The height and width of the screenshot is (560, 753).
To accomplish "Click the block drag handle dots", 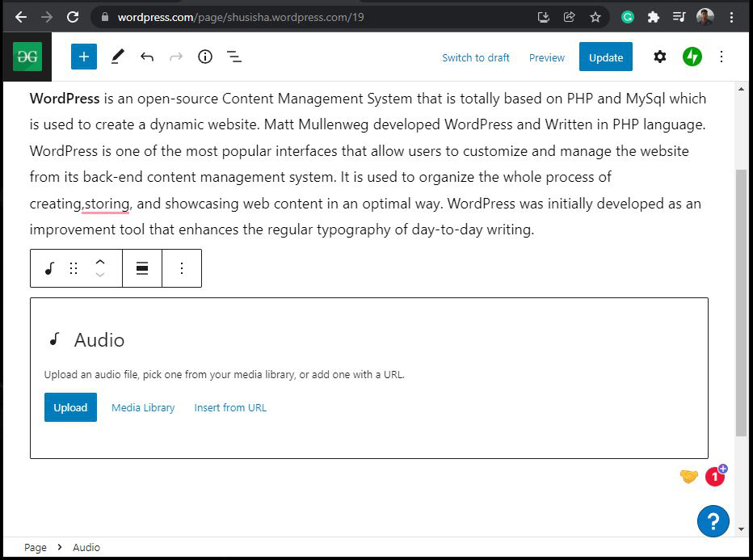I will (74, 268).
